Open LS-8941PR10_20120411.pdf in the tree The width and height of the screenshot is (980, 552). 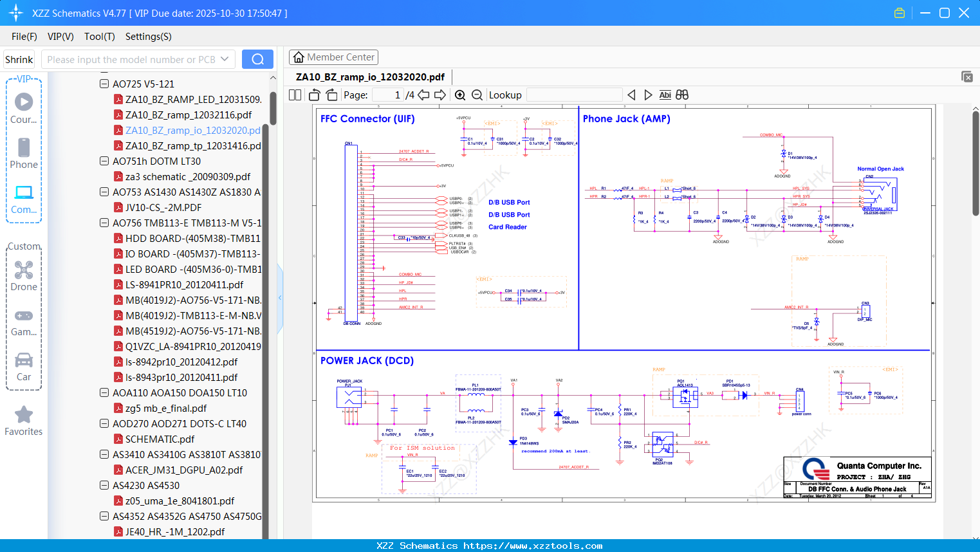pyautogui.click(x=184, y=284)
